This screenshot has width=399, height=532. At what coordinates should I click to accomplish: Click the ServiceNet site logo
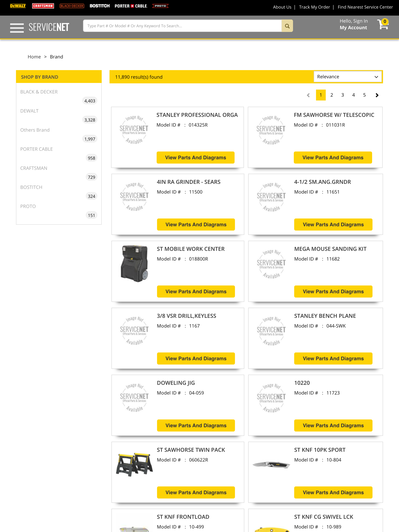(x=49, y=27)
